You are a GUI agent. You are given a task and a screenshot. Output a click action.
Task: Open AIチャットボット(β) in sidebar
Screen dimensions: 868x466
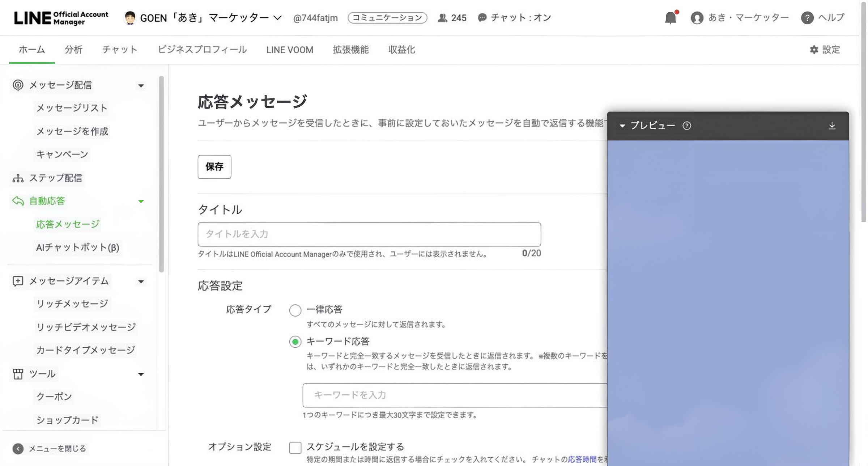coord(77,247)
